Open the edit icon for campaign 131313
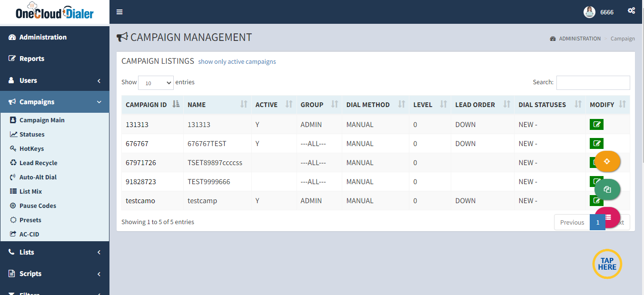 pyautogui.click(x=596, y=124)
